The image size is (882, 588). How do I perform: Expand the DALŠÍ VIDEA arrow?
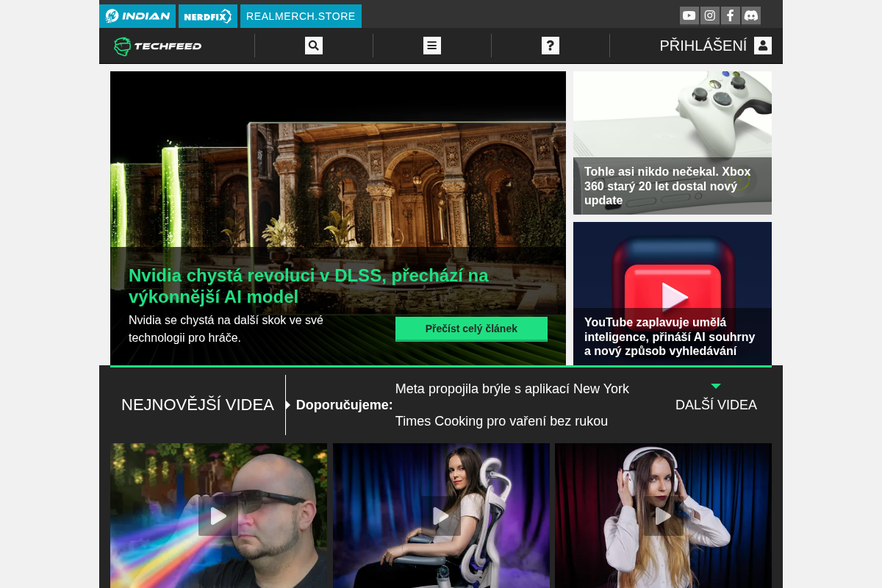click(x=716, y=386)
